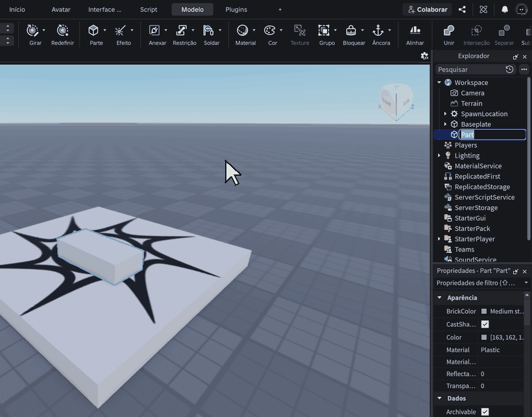Select ReplicatedStorage in Explorer
This screenshot has height=417, width=532.
pos(482,187)
